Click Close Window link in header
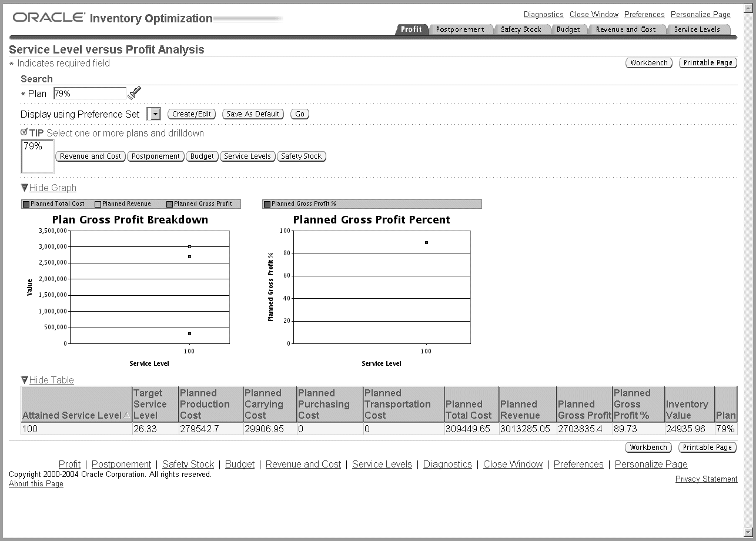This screenshot has height=541, width=756. tap(594, 15)
